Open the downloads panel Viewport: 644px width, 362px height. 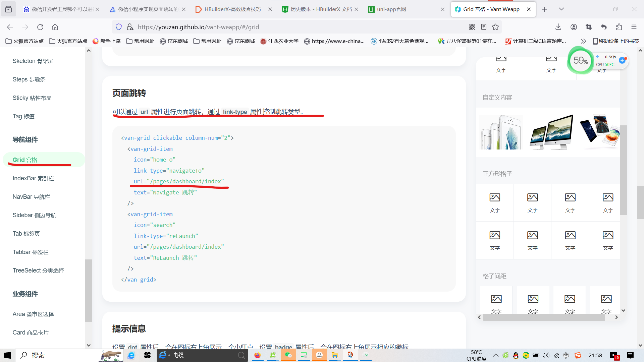[558, 27]
